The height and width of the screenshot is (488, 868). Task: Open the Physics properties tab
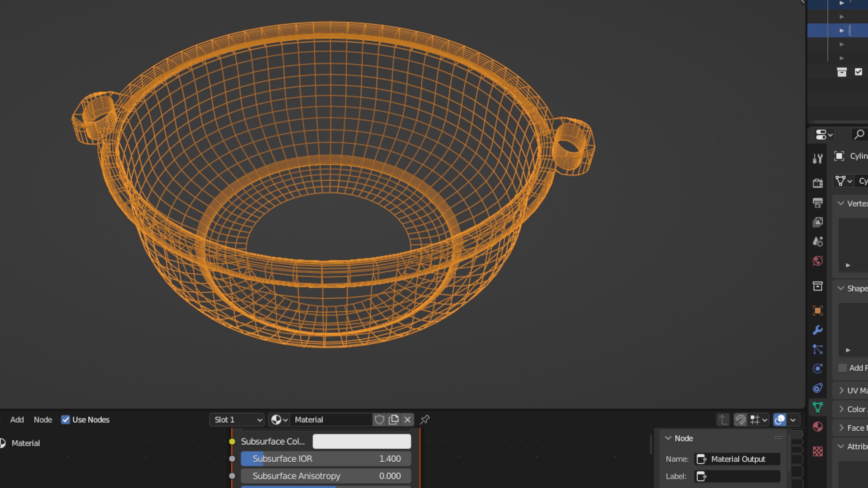point(817,368)
